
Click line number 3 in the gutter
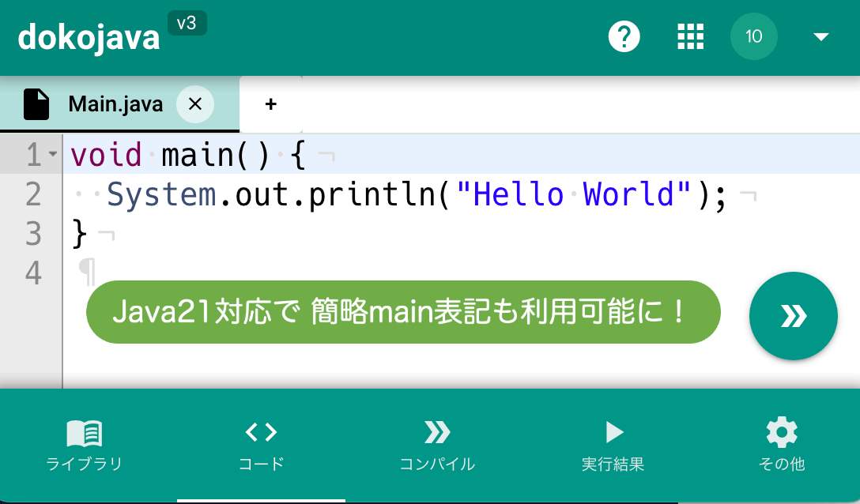click(x=32, y=234)
